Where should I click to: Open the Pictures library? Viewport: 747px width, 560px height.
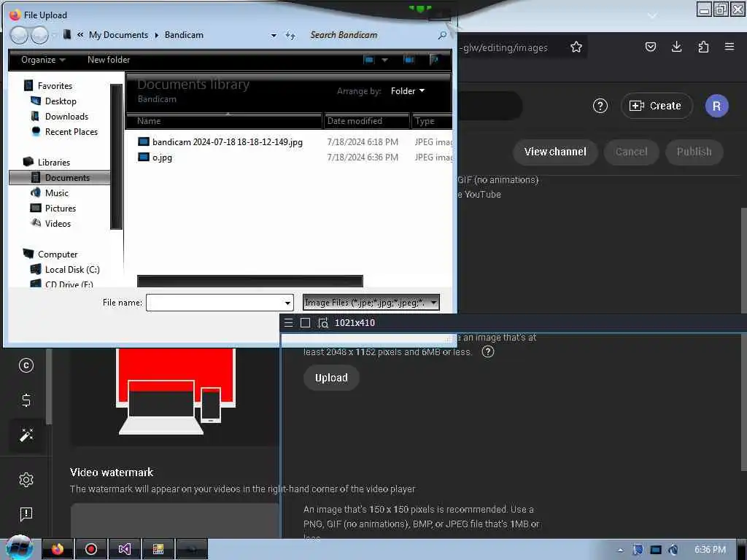(x=53, y=208)
